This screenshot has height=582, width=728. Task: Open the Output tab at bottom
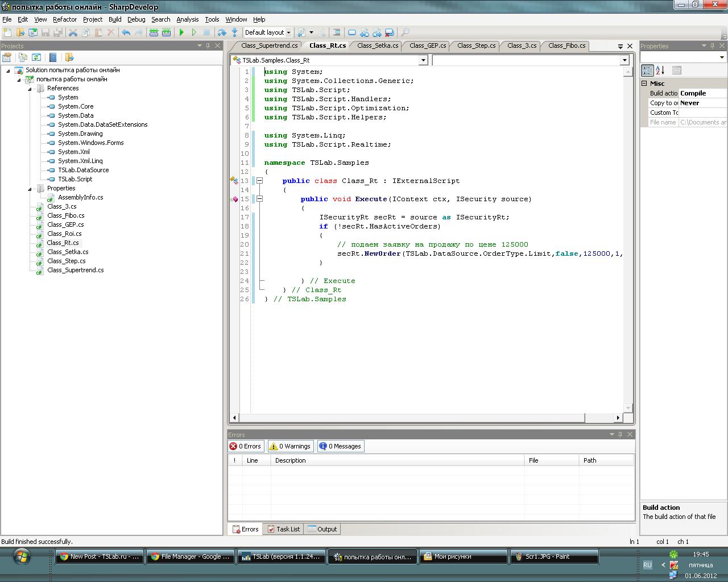coord(322,529)
